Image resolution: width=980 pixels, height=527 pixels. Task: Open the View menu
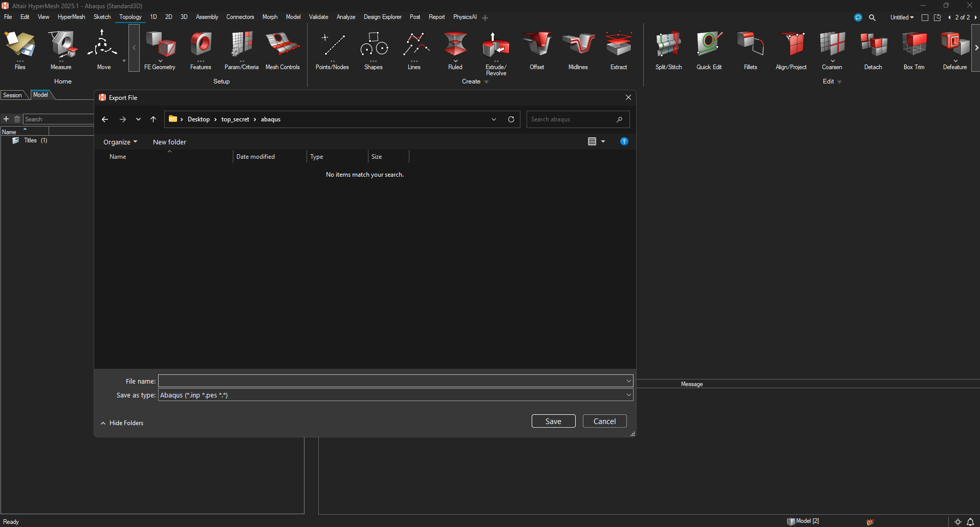coord(43,17)
